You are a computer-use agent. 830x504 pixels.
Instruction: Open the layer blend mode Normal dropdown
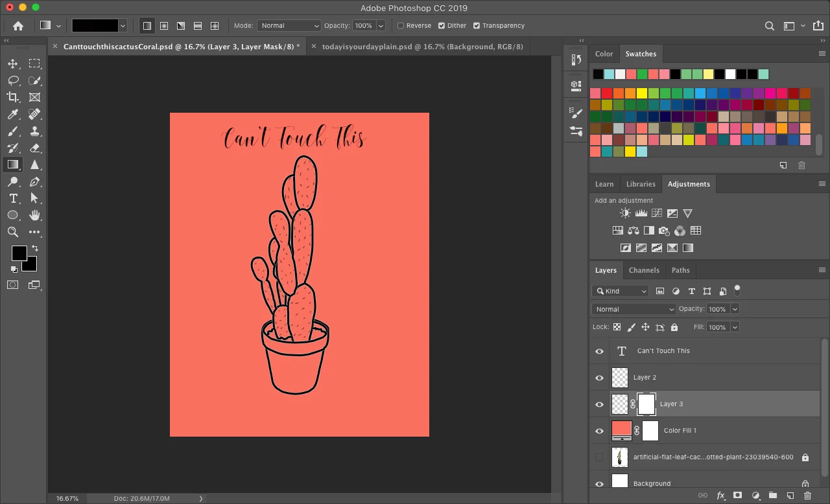point(634,310)
